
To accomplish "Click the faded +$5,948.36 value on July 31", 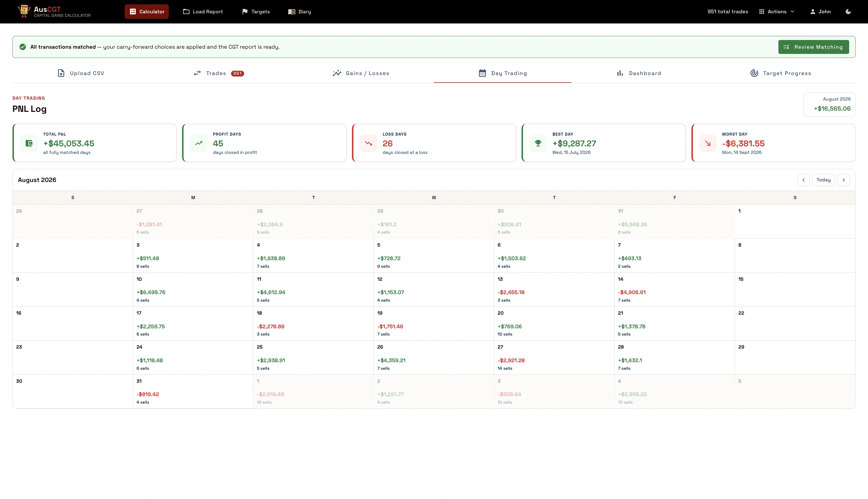I will 633,225.
